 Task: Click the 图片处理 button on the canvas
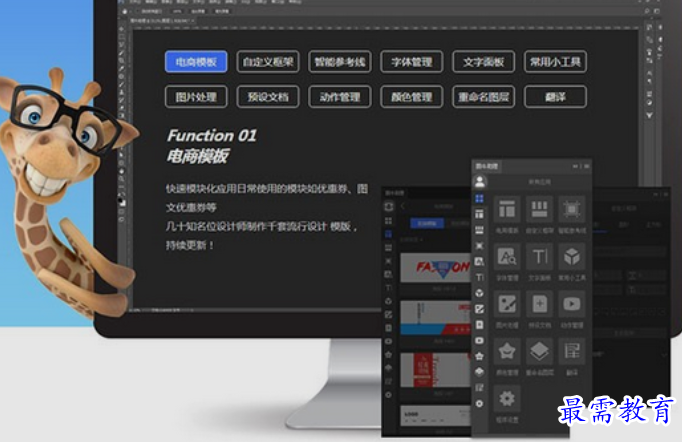coord(196,97)
